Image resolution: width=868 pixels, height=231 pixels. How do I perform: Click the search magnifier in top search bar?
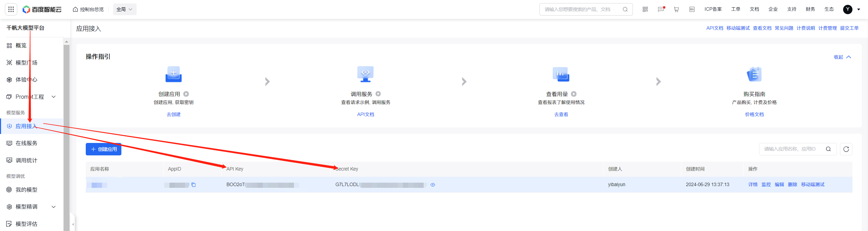tap(625, 9)
